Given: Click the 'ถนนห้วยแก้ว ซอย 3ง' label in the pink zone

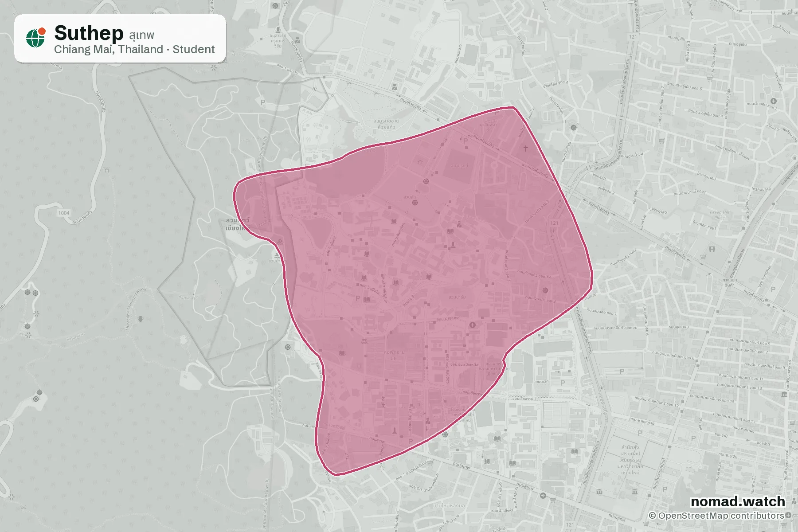Looking at the screenshot, I should pos(534,274).
